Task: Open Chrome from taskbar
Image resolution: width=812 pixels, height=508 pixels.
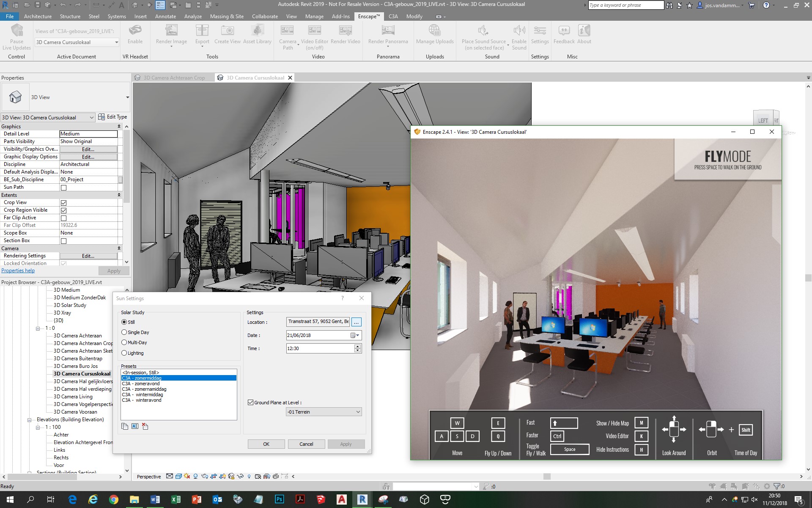Action: 113,500
